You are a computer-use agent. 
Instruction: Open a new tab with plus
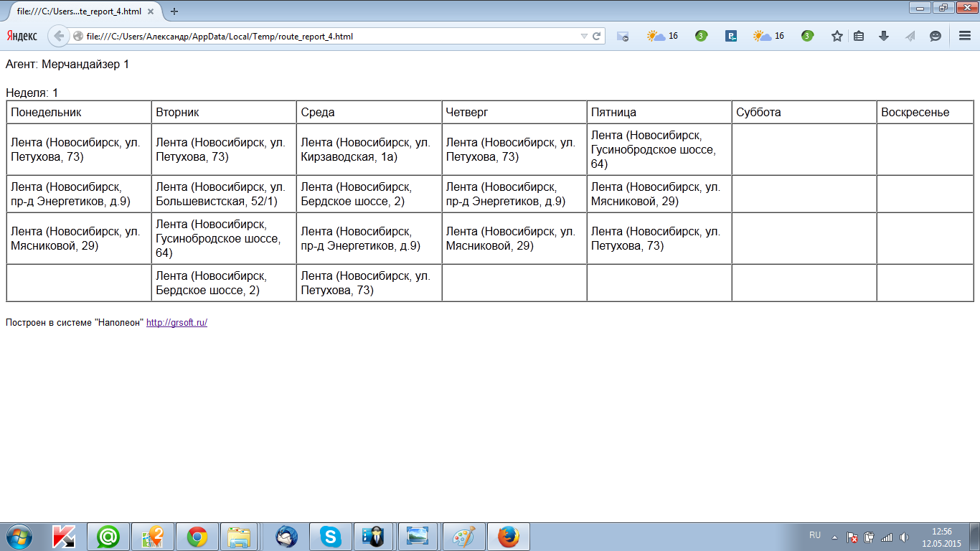174,11
